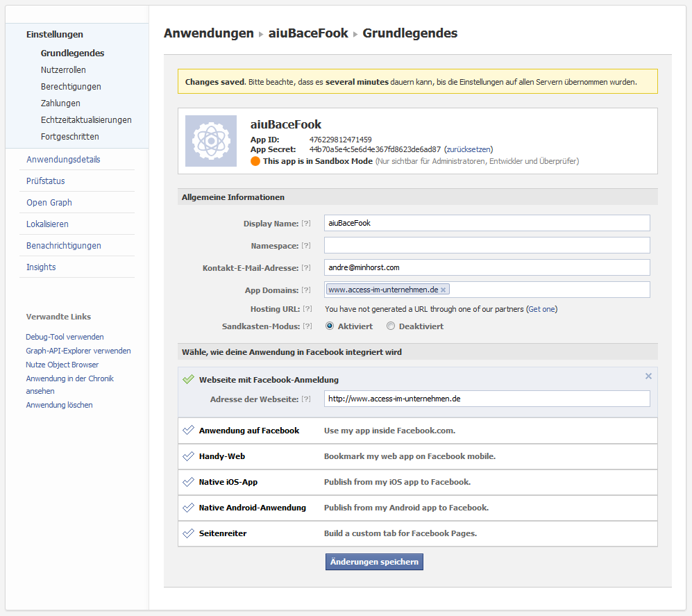Click the Changes saved notification text

pos(411,82)
